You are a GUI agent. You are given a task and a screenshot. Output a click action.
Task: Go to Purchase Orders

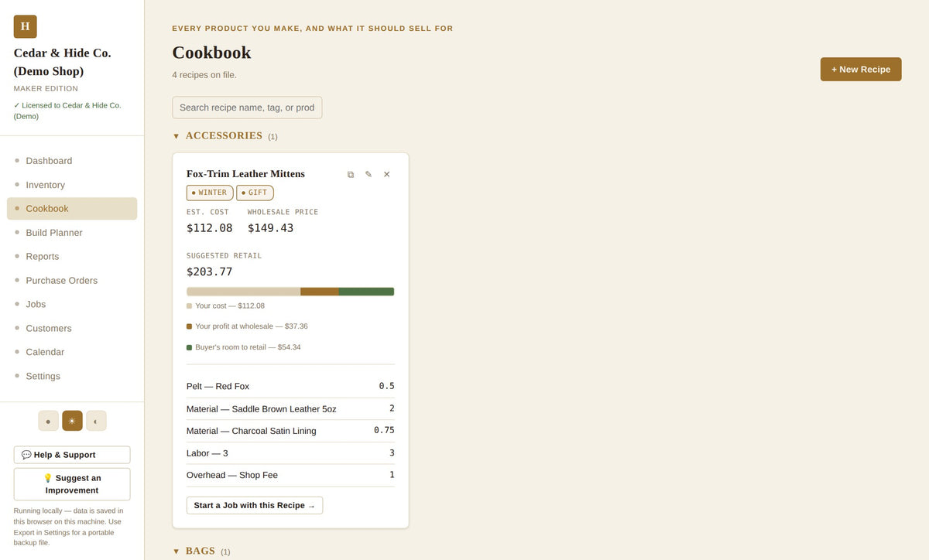point(72,281)
